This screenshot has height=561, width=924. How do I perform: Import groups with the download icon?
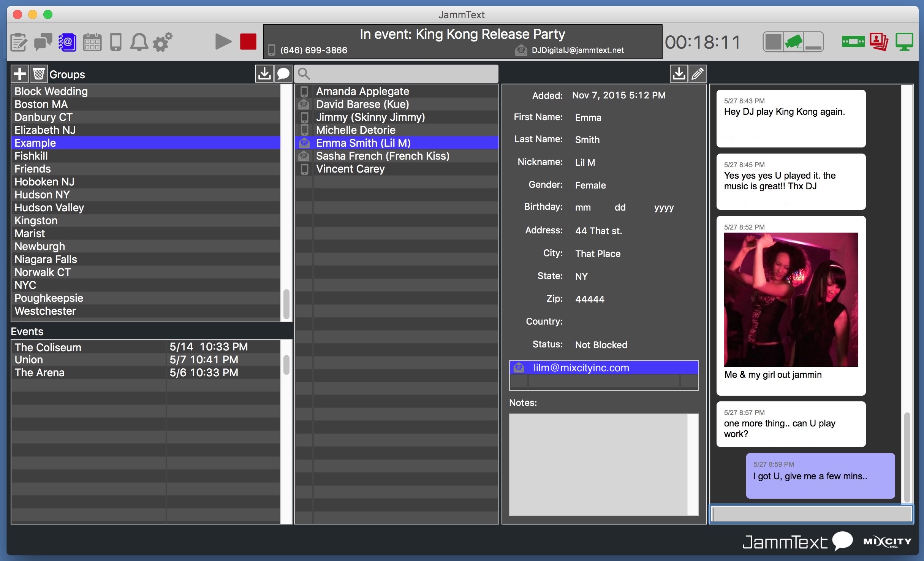264,74
